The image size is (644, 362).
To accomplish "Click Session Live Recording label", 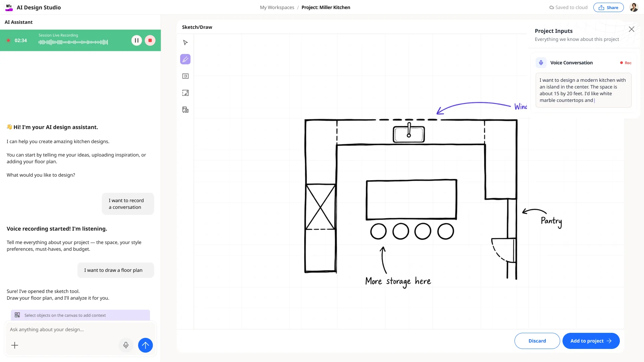I will click(58, 35).
